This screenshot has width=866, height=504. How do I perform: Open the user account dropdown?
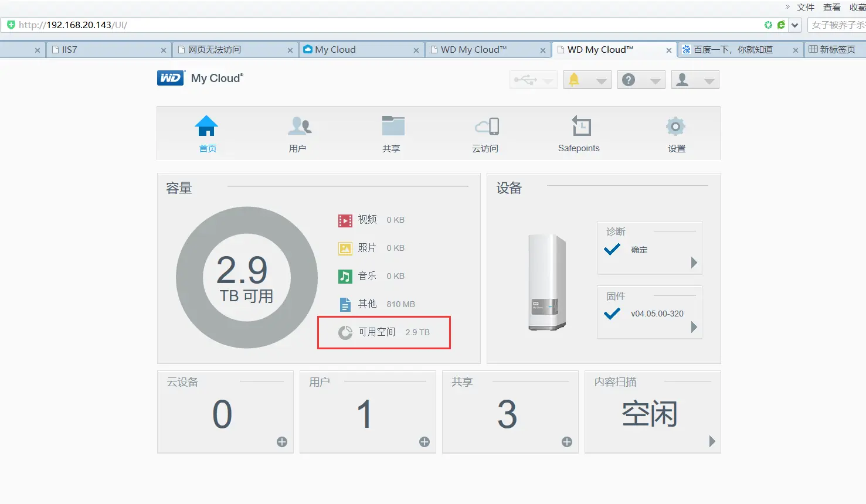point(695,80)
